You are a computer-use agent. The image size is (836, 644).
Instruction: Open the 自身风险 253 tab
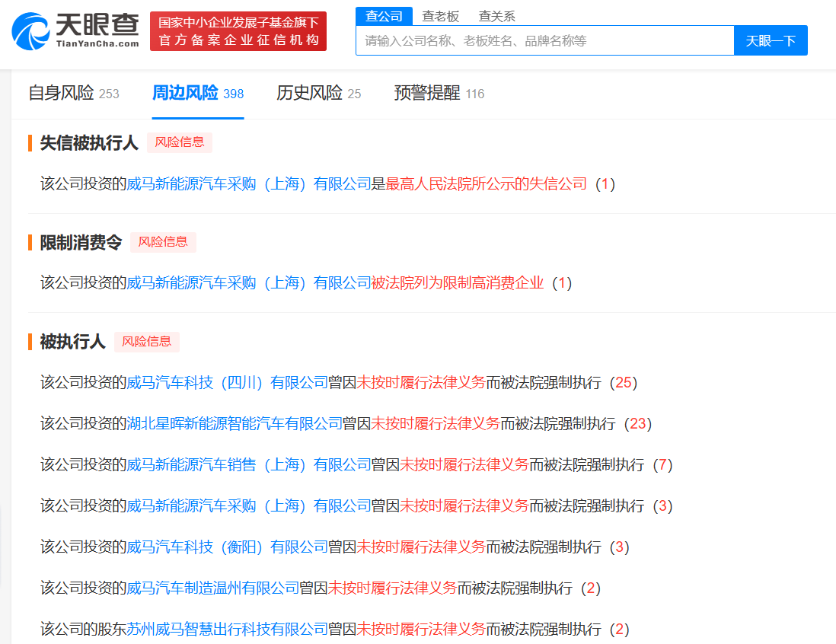coord(74,94)
